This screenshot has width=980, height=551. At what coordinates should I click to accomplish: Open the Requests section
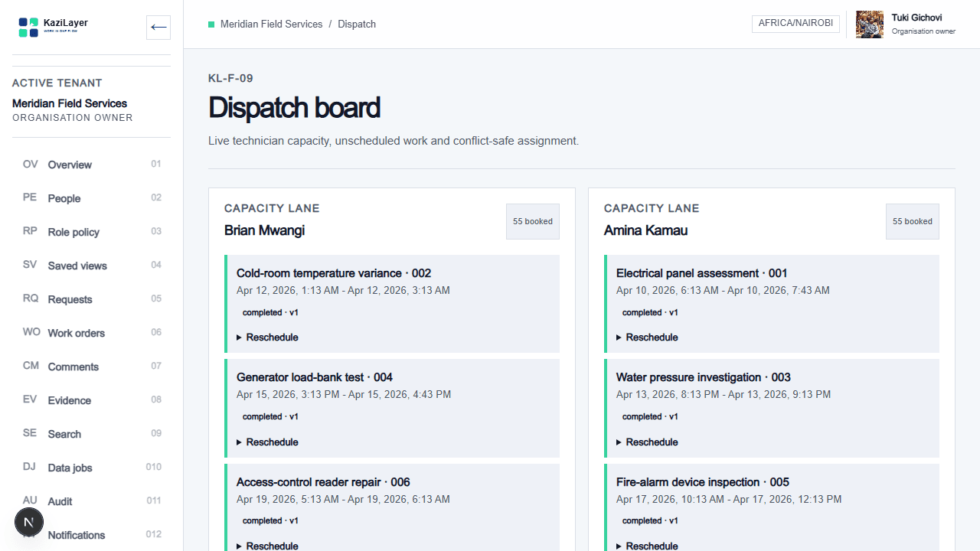pos(92,299)
